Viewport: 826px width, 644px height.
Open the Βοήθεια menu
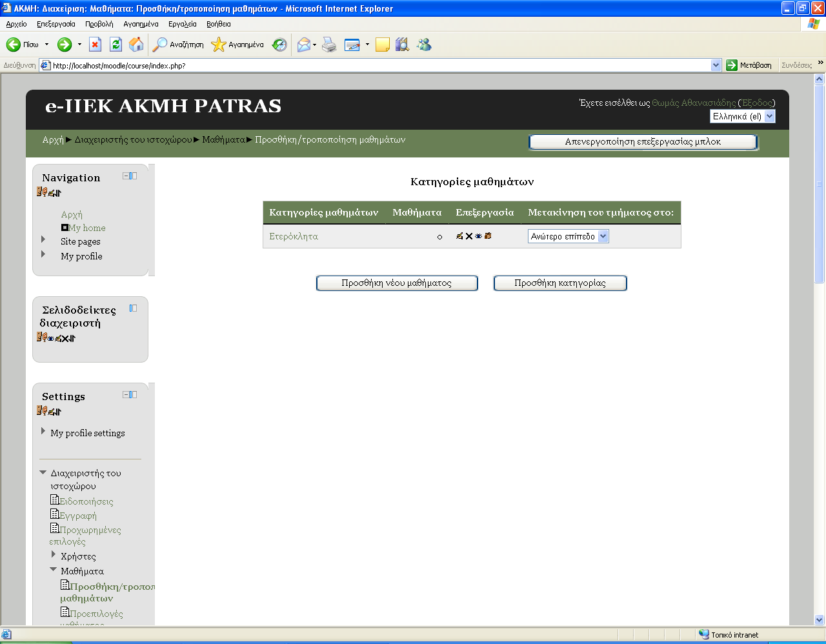pyautogui.click(x=219, y=24)
